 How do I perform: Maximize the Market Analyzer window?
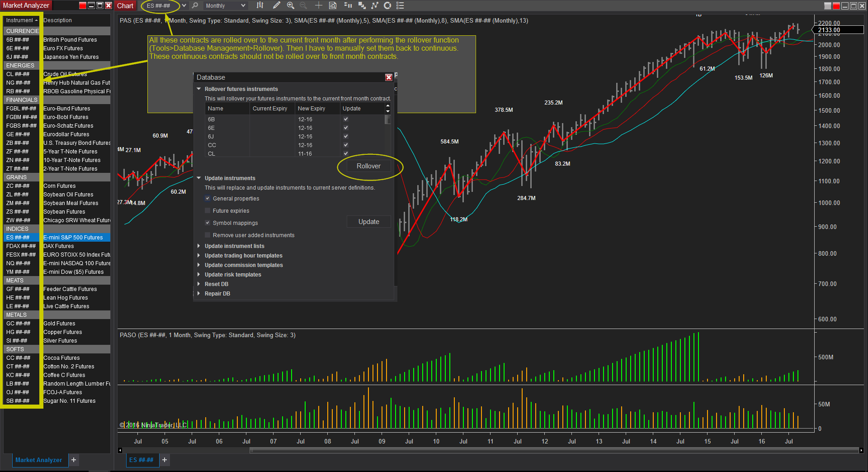[x=100, y=5]
